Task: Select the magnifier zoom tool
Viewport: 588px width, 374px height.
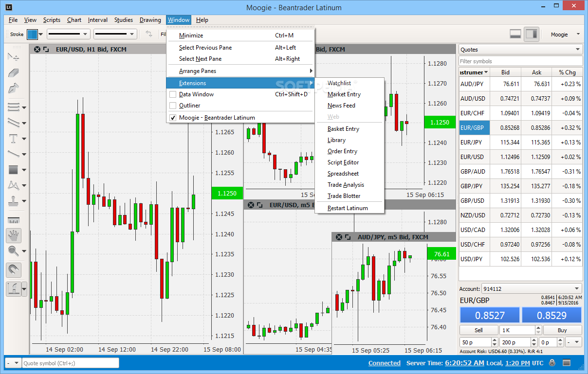Action: point(14,251)
